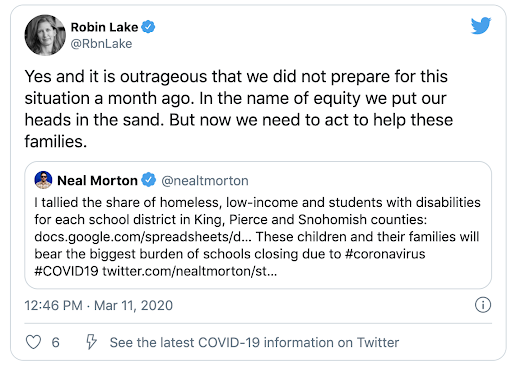Open the docs.google.com spreadsheets link
The width and height of the screenshot is (512, 368).
(x=143, y=237)
